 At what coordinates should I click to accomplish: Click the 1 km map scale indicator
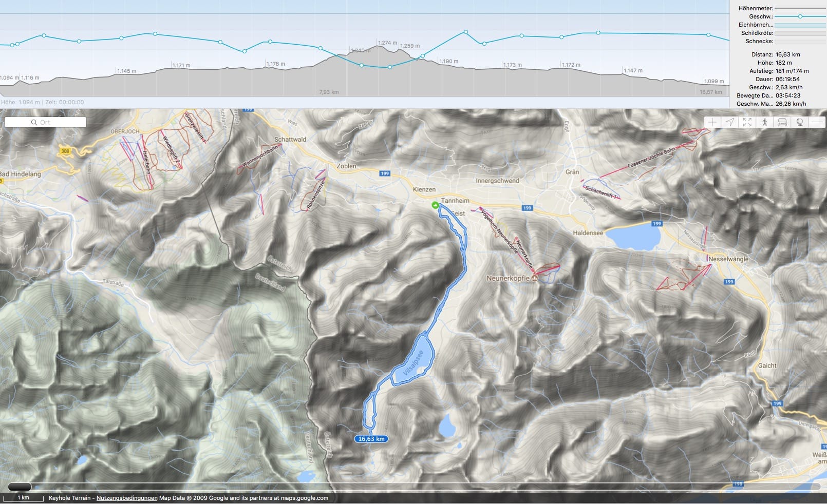[23, 498]
